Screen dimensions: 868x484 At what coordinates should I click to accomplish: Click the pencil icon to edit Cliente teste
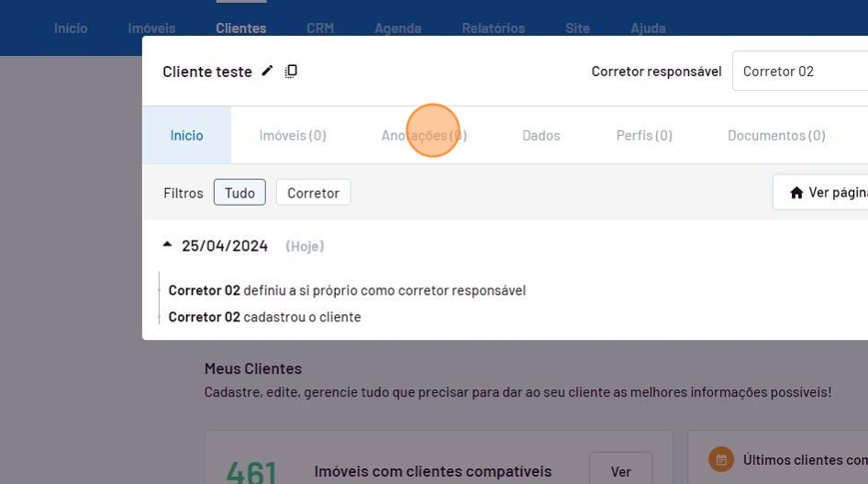point(267,71)
